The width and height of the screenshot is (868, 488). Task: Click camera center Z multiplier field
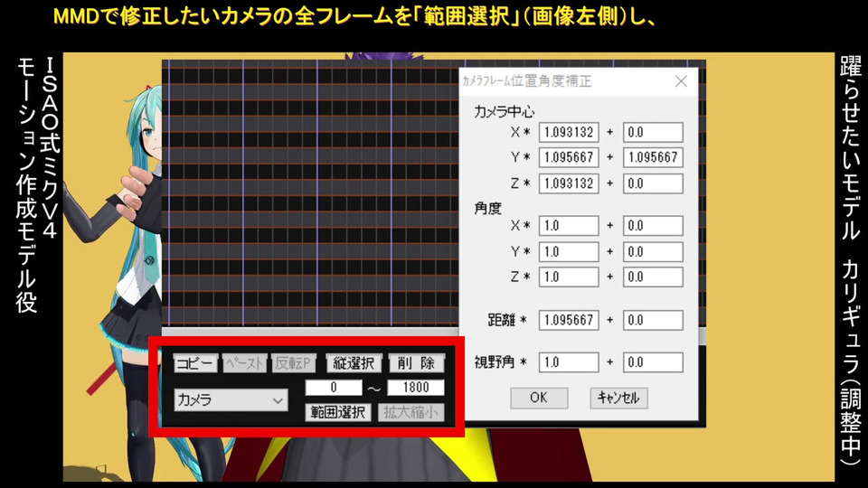[569, 183]
